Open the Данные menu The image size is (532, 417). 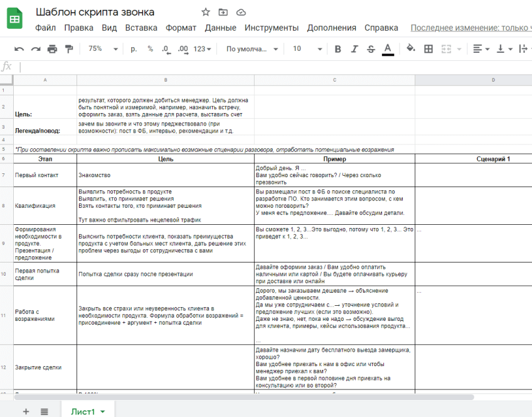point(220,28)
